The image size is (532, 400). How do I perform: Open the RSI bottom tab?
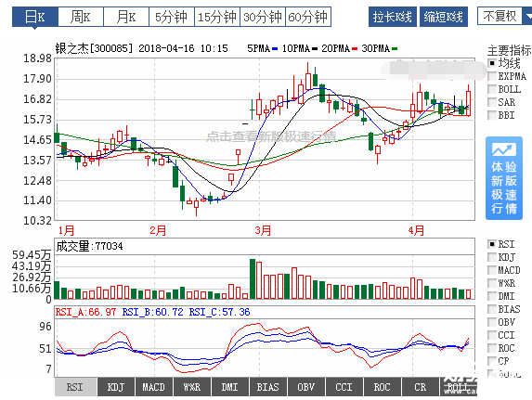point(75,387)
